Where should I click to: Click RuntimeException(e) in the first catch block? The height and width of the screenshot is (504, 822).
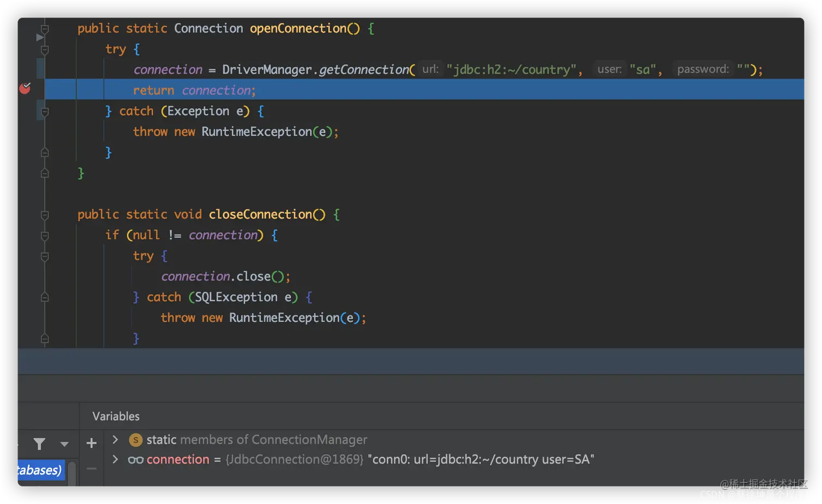click(x=266, y=132)
